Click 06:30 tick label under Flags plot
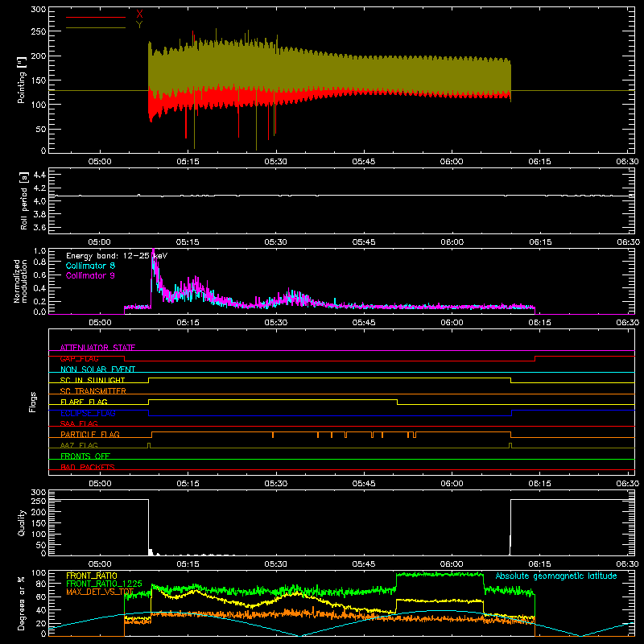This screenshot has height=644, width=644. click(x=628, y=484)
